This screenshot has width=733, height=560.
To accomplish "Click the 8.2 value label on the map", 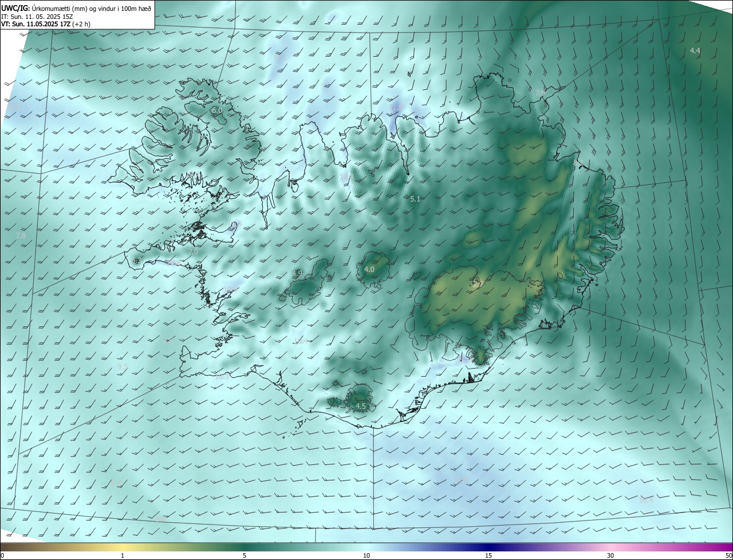I will [578, 163].
